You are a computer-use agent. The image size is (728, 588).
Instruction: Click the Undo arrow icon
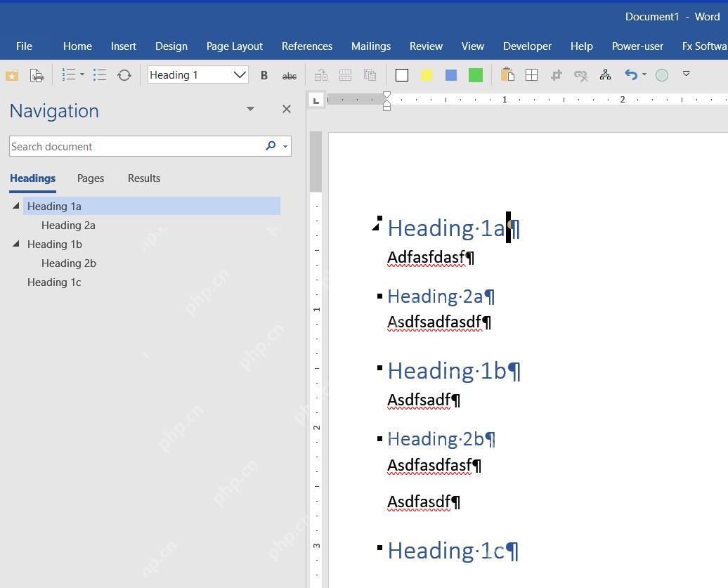(630, 74)
